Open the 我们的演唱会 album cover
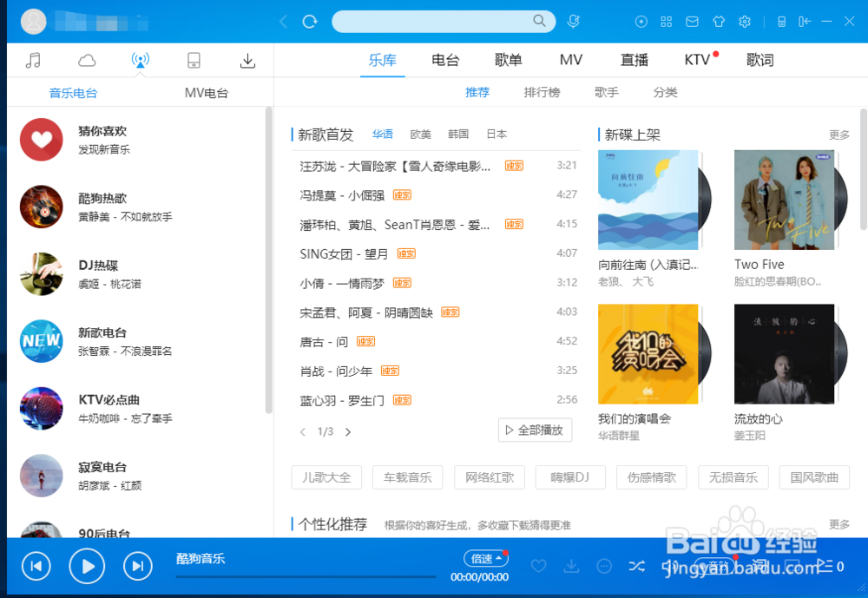 click(x=648, y=354)
